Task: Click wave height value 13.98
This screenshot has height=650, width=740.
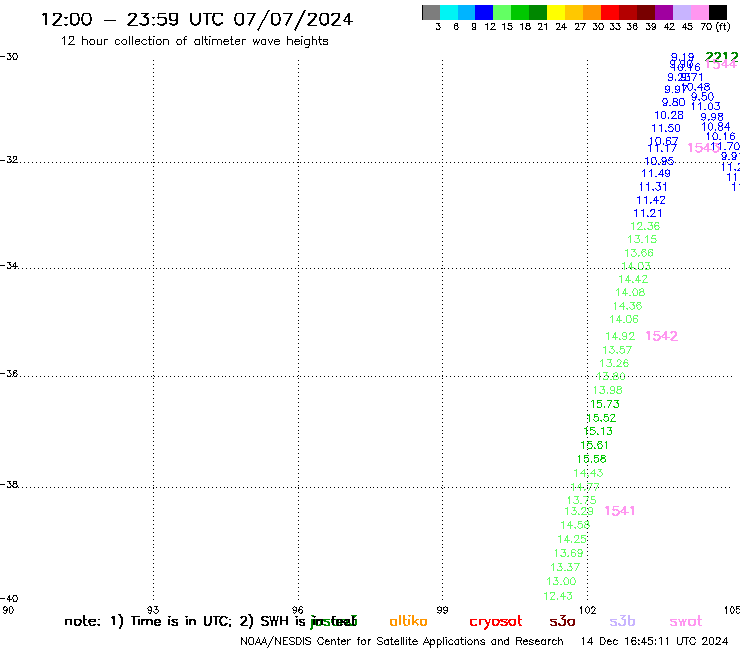Action: tap(607, 390)
